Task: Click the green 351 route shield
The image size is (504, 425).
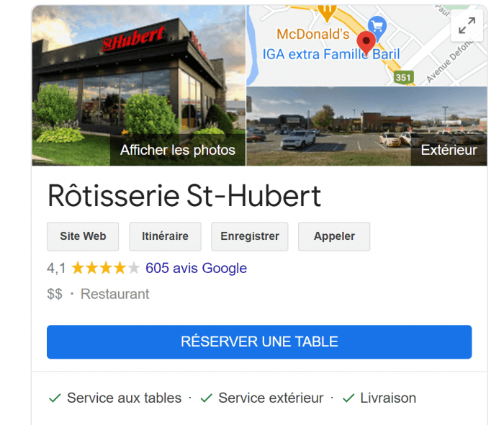Action: tap(402, 78)
